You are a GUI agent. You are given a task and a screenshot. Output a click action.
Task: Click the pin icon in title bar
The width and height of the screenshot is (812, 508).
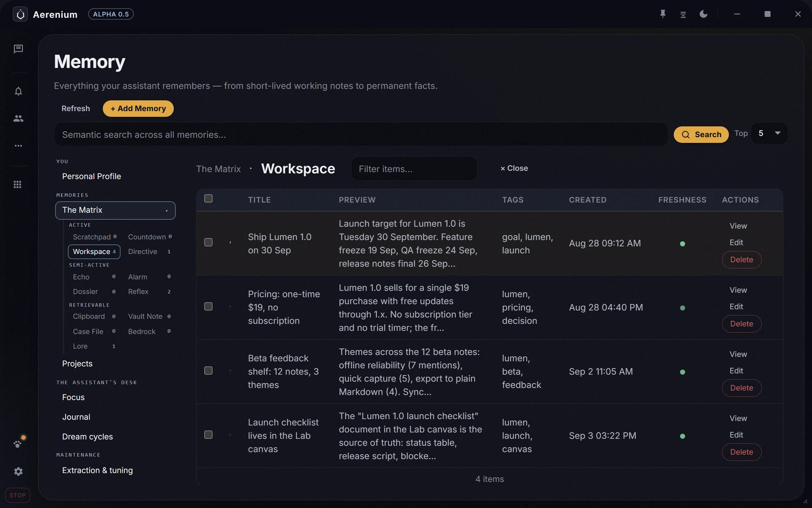tap(663, 14)
